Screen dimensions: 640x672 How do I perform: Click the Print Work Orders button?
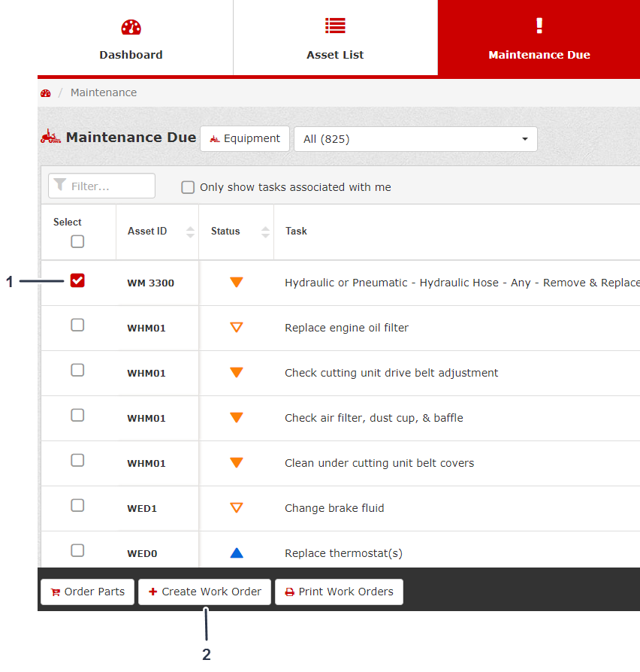pyautogui.click(x=339, y=592)
